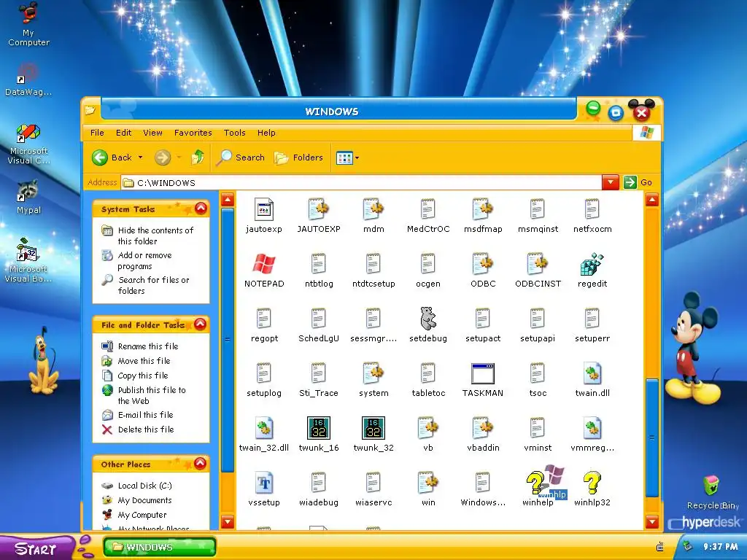Select the twain.dll file icon
The image size is (747, 560).
592,373
